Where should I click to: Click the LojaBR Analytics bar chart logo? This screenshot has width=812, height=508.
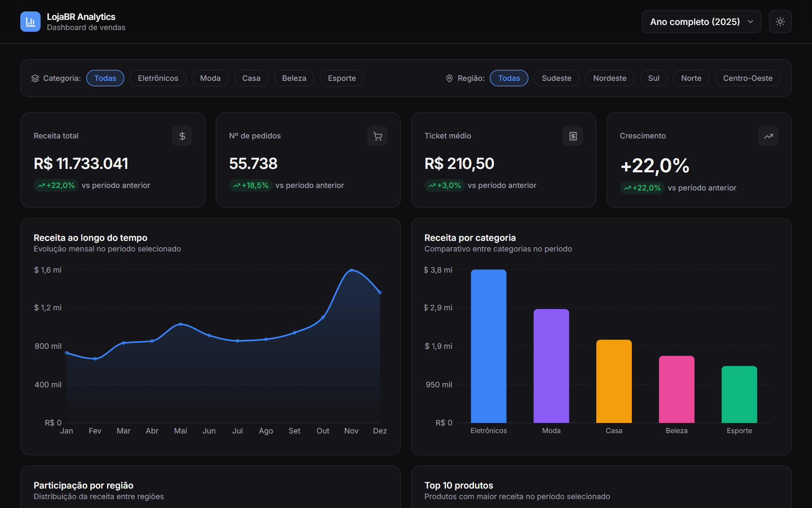[30, 22]
